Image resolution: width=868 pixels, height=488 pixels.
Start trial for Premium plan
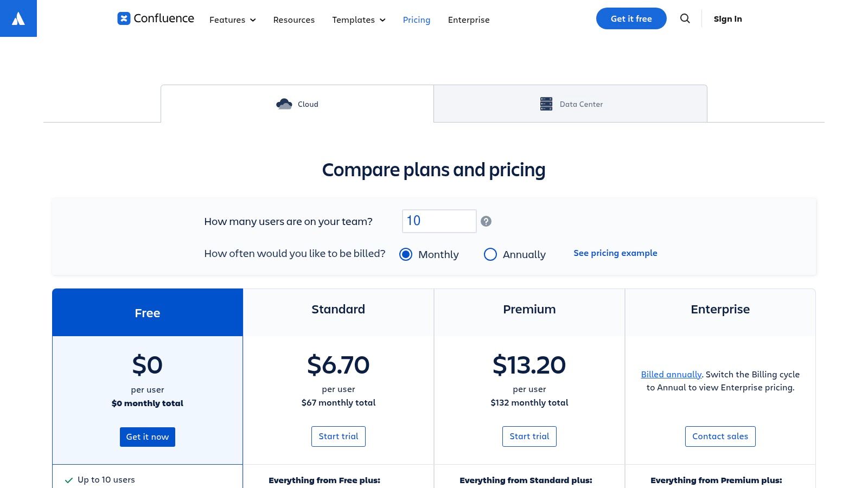529,436
